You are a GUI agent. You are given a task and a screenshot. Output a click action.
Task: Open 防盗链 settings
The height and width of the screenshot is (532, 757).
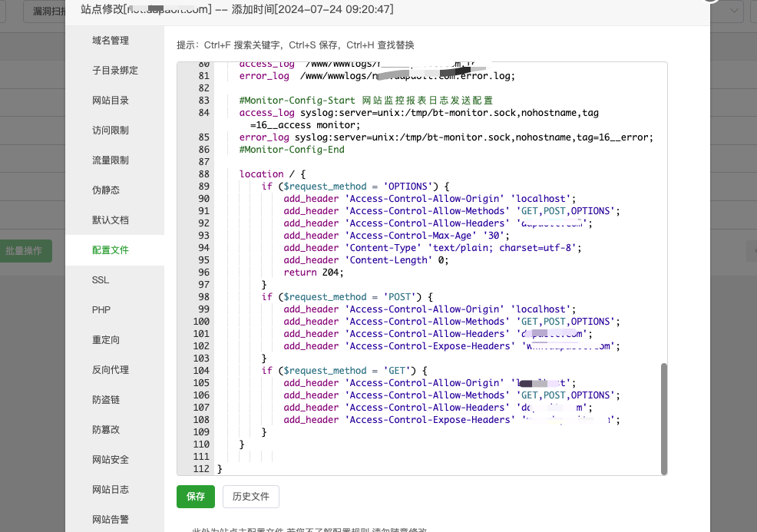pyautogui.click(x=106, y=400)
